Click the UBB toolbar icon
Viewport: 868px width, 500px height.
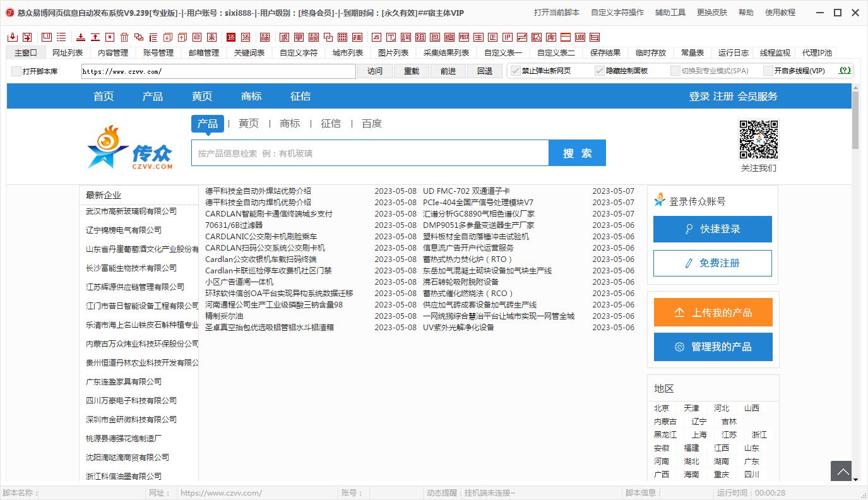point(580,37)
